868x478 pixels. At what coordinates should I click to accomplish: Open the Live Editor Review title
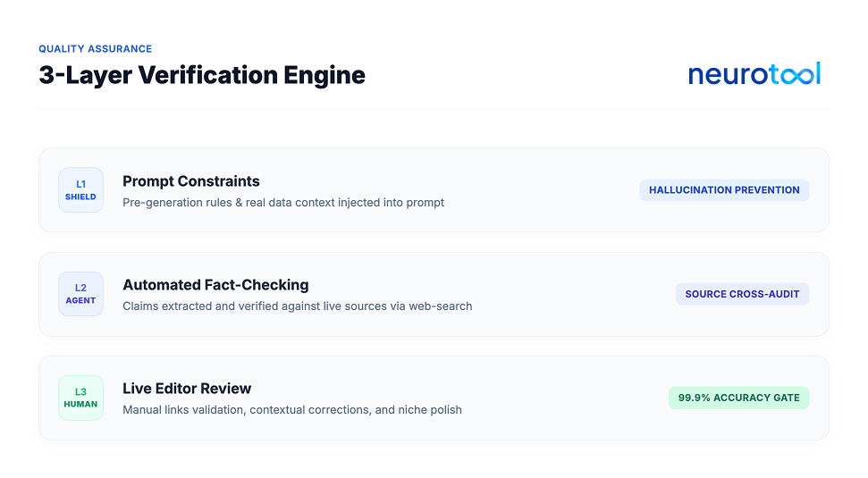[187, 389]
